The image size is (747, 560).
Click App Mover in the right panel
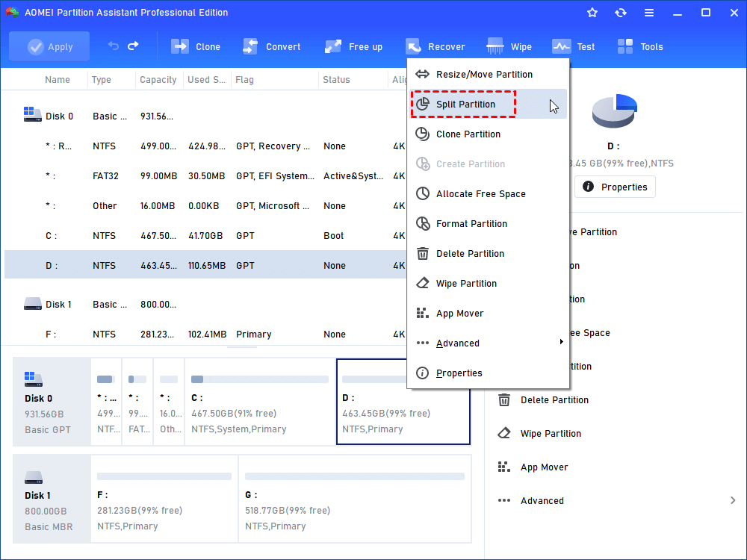[x=544, y=467]
